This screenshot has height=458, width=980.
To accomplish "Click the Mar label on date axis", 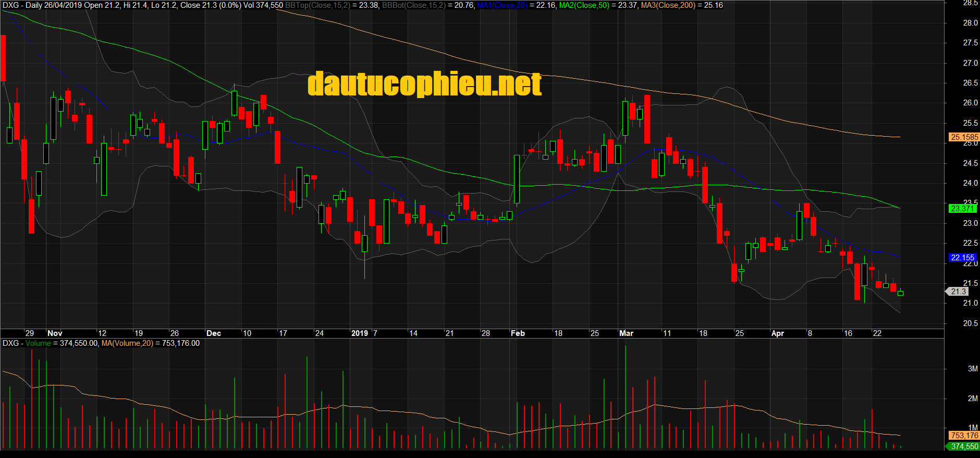I will point(626,333).
